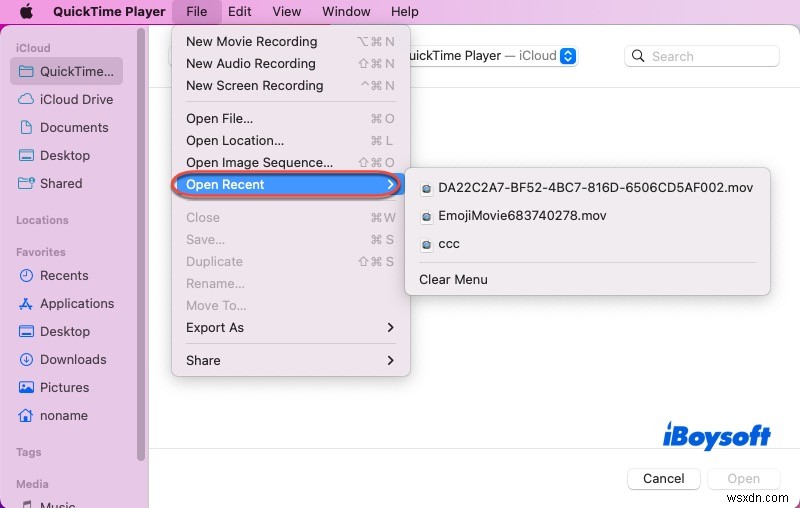Image resolution: width=800 pixels, height=508 pixels.
Task: Select QuickTime... folder in iCloud sidebar
Action: tap(66, 71)
